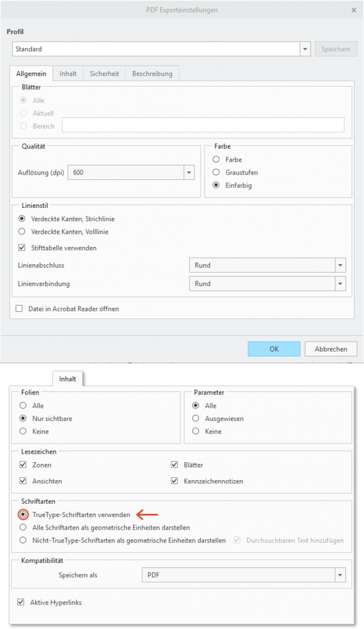Image resolution: width=364 pixels, height=629 pixels.
Task: Uncheck Stifttabelle verwenden
Action: tap(22, 248)
